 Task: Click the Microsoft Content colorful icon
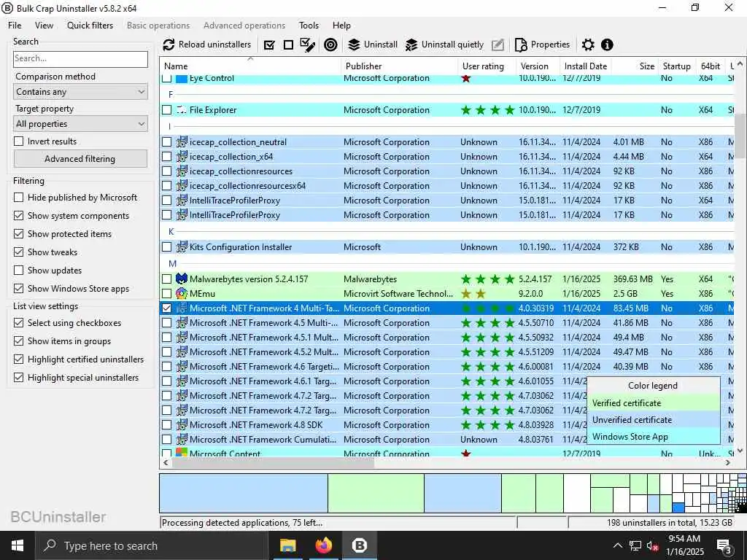[x=182, y=452]
